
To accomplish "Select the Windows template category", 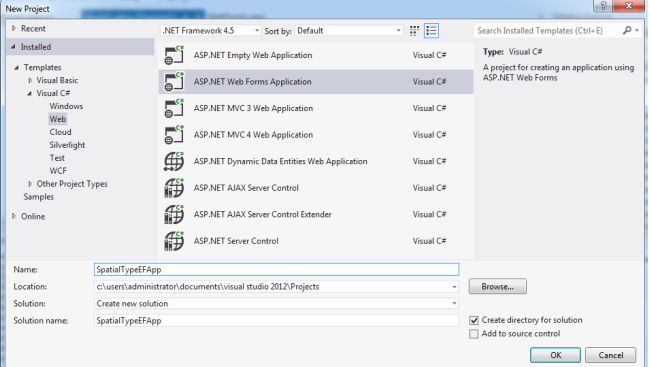I will coord(66,106).
